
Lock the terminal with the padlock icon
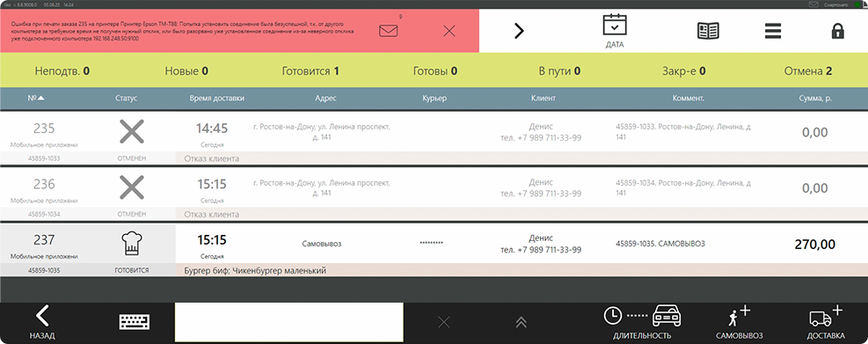click(837, 31)
